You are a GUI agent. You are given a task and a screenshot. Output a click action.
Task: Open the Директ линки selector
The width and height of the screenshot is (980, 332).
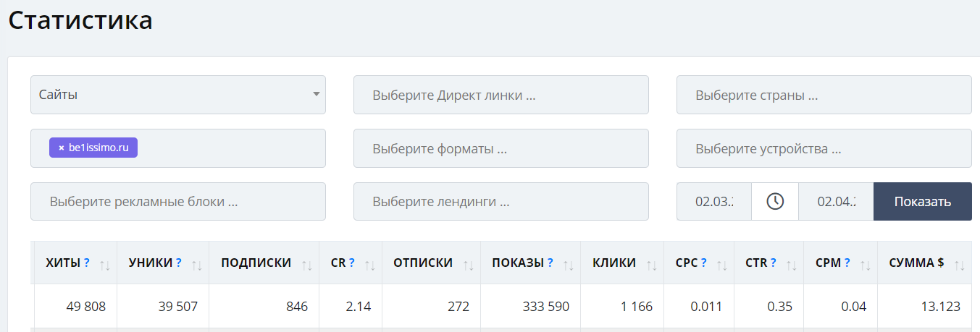[x=501, y=95]
